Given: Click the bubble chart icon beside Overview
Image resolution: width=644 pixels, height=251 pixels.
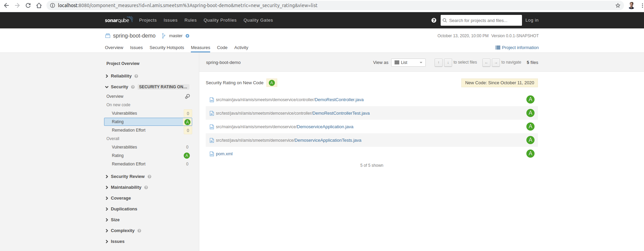Looking at the screenshot, I should click(187, 96).
